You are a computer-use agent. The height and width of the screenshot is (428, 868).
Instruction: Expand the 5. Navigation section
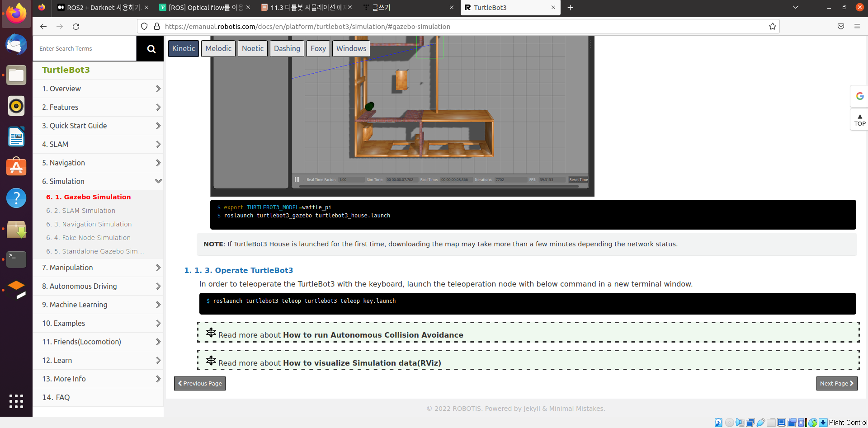(98, 163)
